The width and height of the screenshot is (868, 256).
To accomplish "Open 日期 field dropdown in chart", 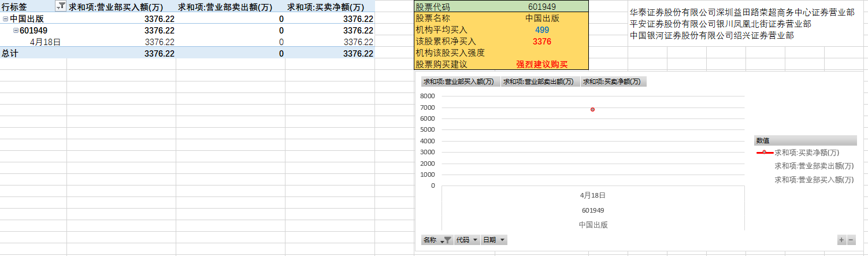I will (494, 240).
